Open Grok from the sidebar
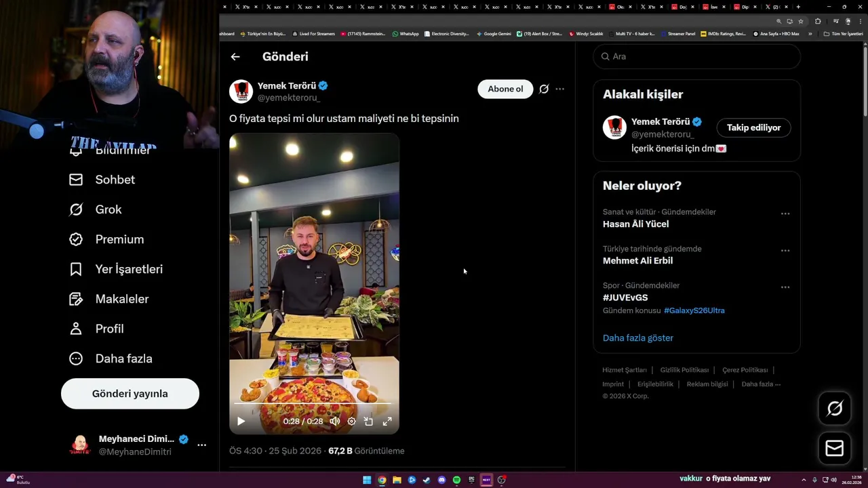This screenshot has height=488, width=868. (x=95, y=209)
